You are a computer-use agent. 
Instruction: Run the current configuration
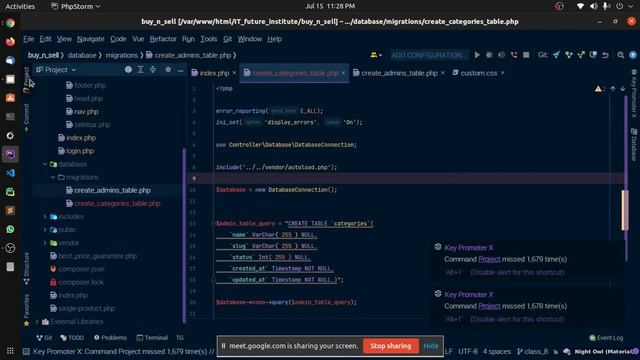(x=477, y=55)
